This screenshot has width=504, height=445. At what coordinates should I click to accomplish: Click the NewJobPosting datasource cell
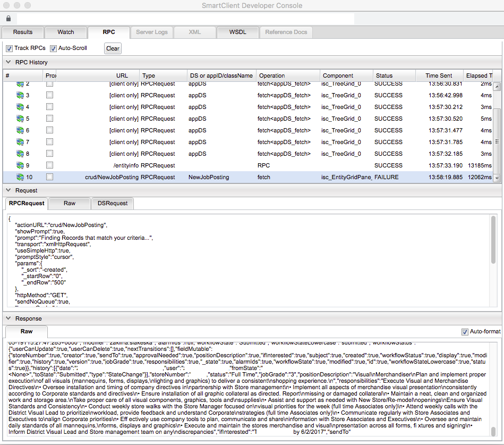pyautogui.click(x=209, y=177)
